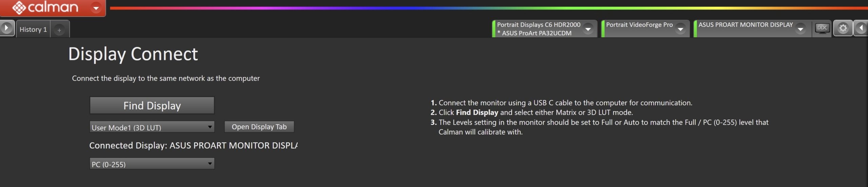
Task: Open the Portrait VideoForge Pro source tab
Action: [x=639, y=25]
